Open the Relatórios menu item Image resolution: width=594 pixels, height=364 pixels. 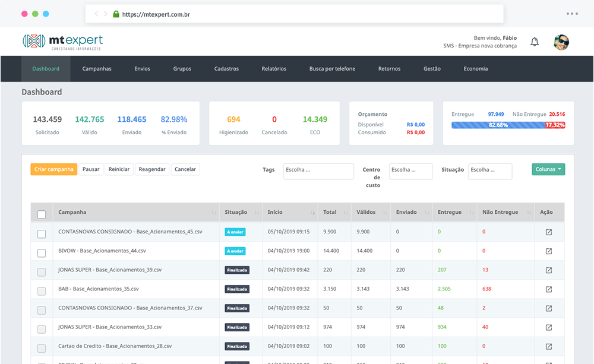point(274,69)
